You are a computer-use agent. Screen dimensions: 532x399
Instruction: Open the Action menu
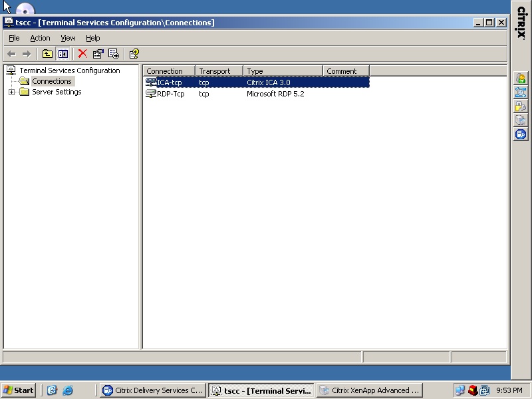pyautogui.click(x=40, y=38)
